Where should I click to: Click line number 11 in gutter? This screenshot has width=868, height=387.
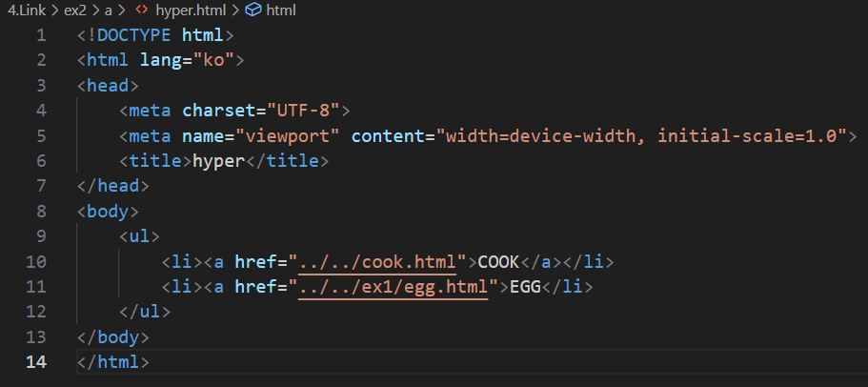click(x=36, y=287)
